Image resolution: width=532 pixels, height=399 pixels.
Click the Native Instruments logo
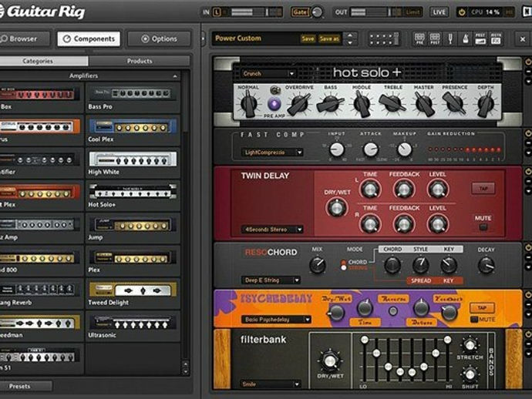527,12
